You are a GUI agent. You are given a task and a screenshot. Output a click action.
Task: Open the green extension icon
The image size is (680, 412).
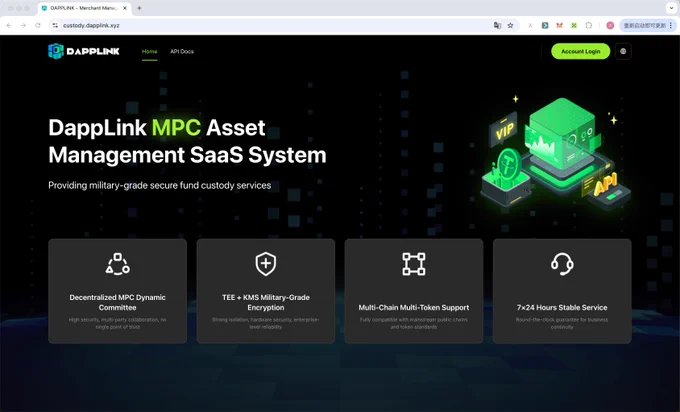point(574,26)
